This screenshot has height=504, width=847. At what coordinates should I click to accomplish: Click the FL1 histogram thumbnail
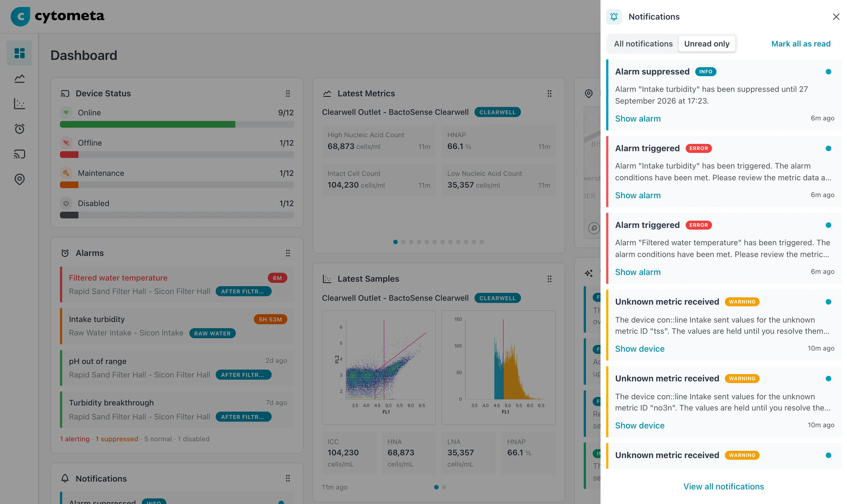(498, 367)
